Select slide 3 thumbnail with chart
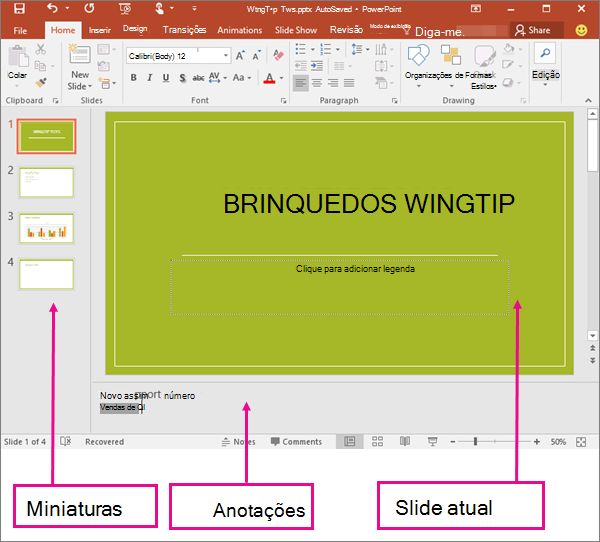 click(46, 229)
